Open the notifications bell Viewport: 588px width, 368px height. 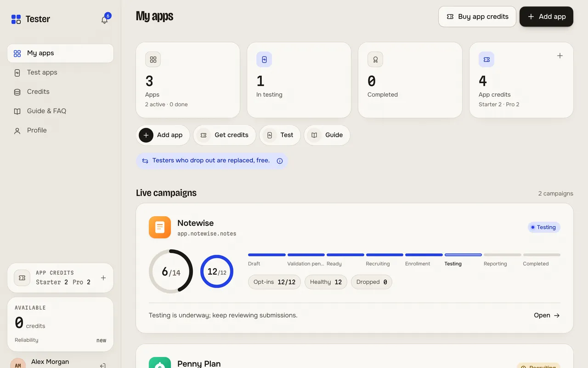(105, 20)
